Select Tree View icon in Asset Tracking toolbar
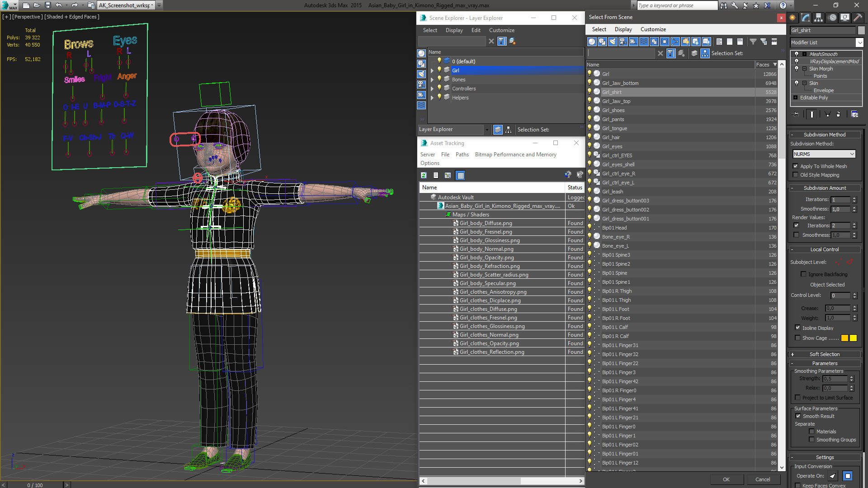868x488 pixels. pos(448,175)
